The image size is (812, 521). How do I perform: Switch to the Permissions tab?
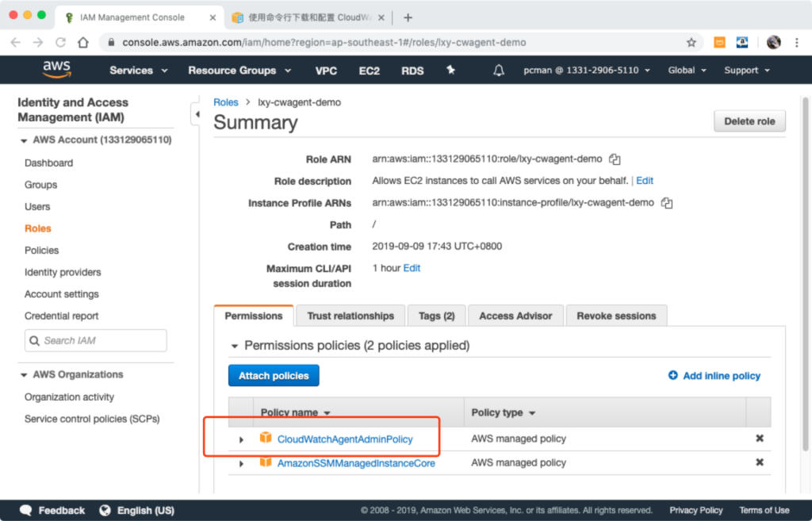(254, 316)
